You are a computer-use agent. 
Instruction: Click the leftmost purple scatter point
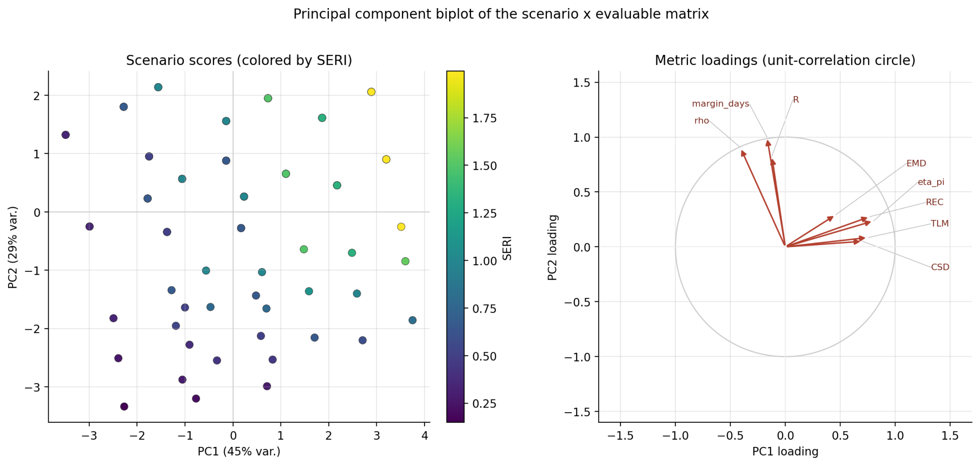pyautogui.click(x=65, y=135)
